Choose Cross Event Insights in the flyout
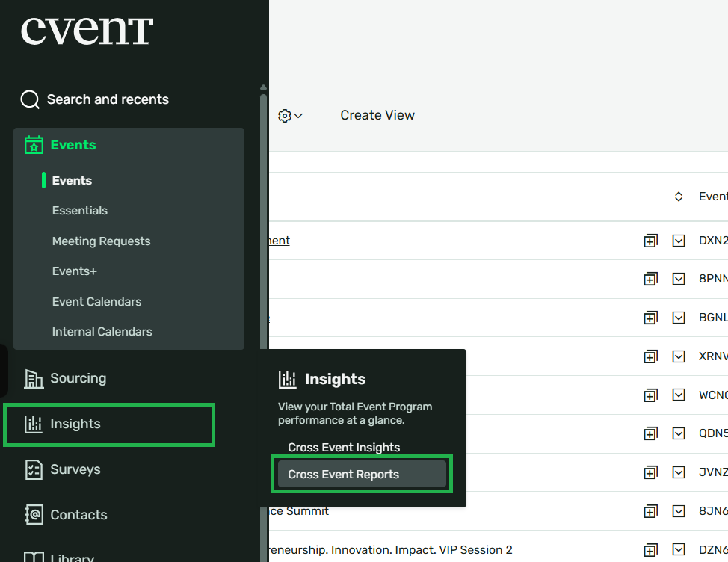Viewport: 728px width, 562px height. click(x=344, y=448)
